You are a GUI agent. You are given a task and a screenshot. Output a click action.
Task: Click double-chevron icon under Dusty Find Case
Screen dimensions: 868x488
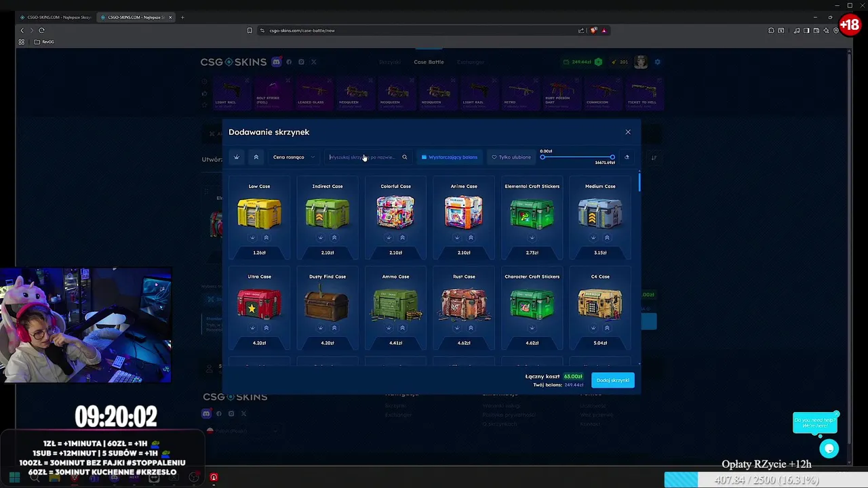(x=334, y=328)
